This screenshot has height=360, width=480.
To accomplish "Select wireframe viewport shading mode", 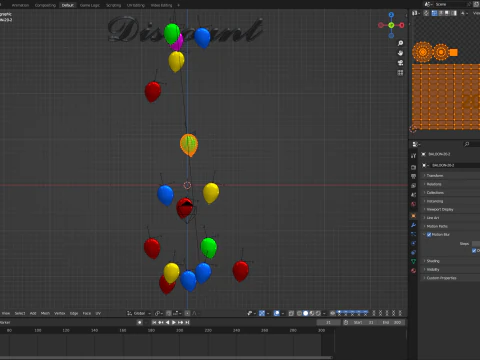I will (x=299, y=313).
